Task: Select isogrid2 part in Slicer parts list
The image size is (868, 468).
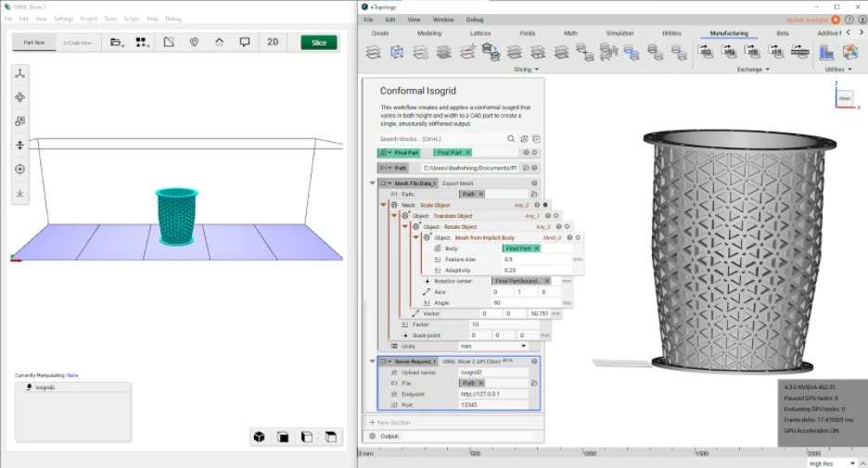Action: [x=73, y=387]
